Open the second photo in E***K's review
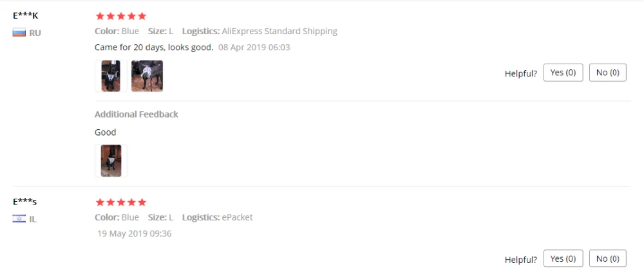 click(x=147, y=76)
